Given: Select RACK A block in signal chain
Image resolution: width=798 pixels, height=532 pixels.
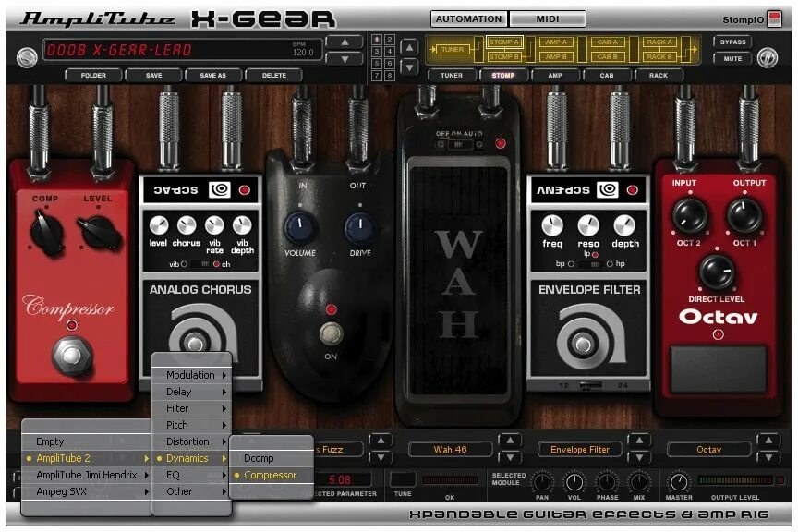Looking at the screenshot, I should (x=659, y=42).
